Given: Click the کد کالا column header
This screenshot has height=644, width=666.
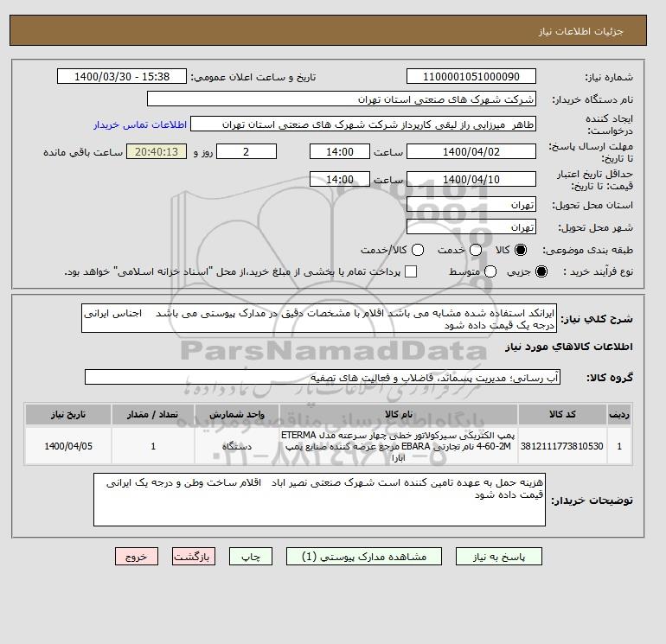Looking at the screenshot, I should (562, 414).
